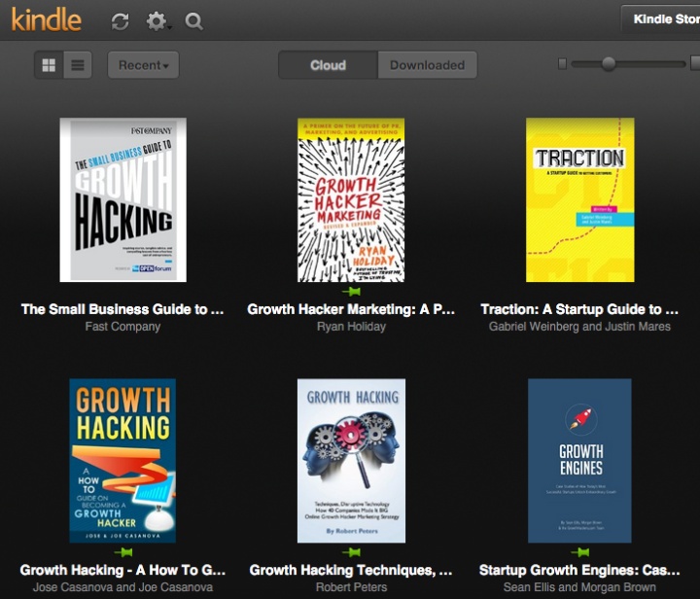Open the Traction book cover
The height and width of the screenshot is (599, 700).
[579, 199]
